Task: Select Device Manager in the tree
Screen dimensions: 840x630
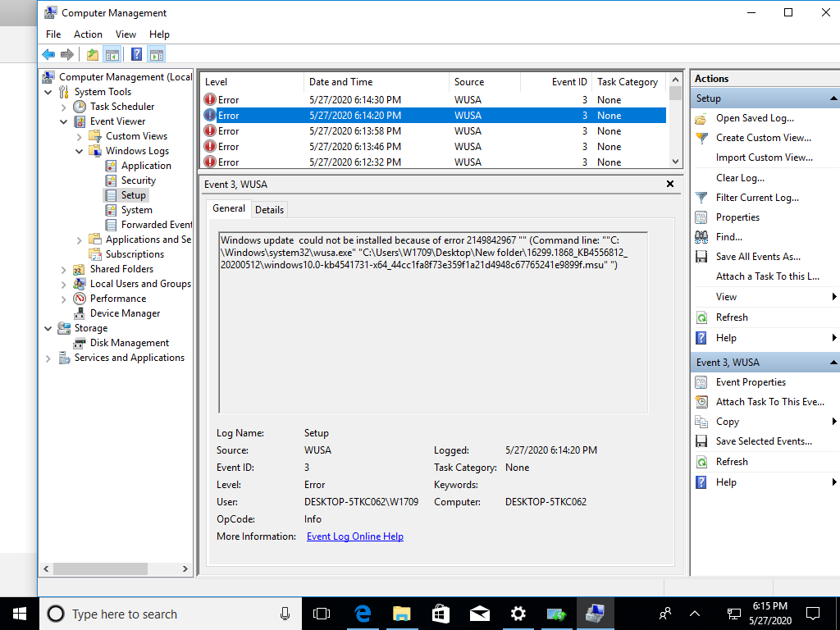Action: coord(125,313)
